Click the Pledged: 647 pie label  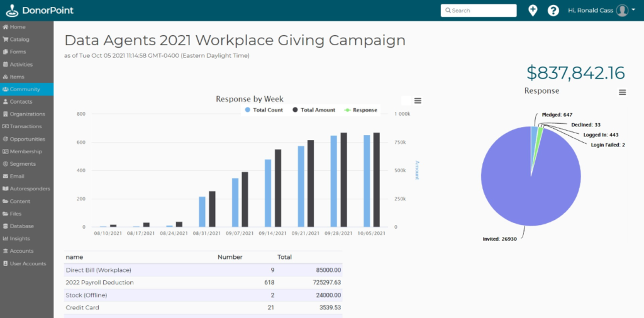(x=557, y=115)
